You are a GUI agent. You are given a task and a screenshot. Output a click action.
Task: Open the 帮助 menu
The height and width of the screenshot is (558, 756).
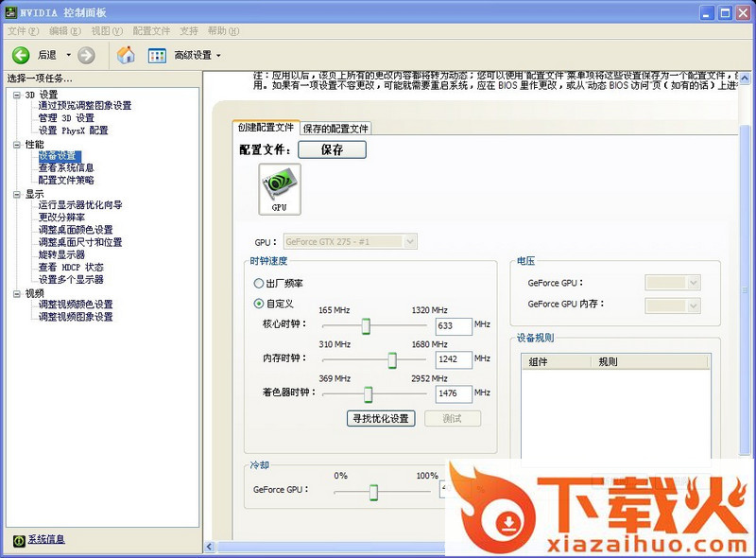tap(223, 31)
